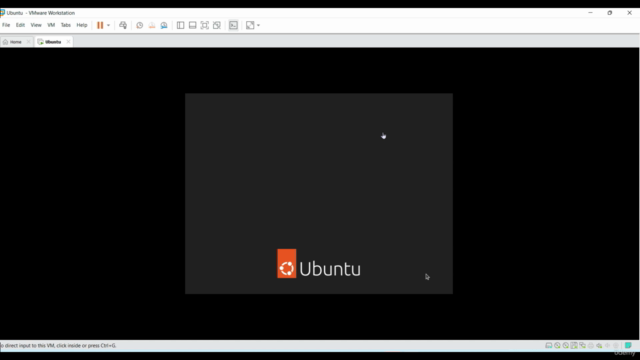Minimize the VMware Workstation window

pos(590,13)
